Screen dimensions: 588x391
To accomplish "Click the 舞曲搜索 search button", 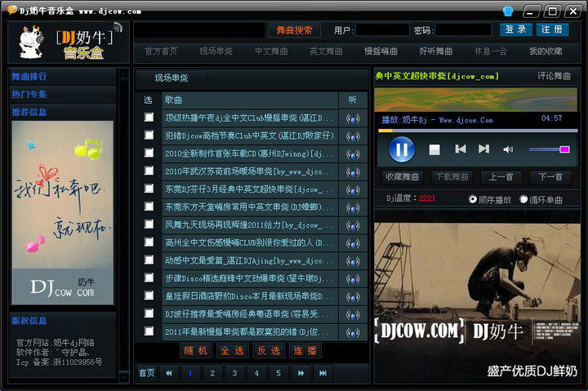I will point(294,30).
